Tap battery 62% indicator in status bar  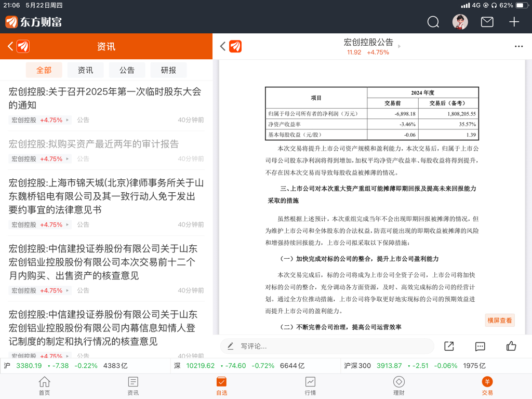(513, 5)
